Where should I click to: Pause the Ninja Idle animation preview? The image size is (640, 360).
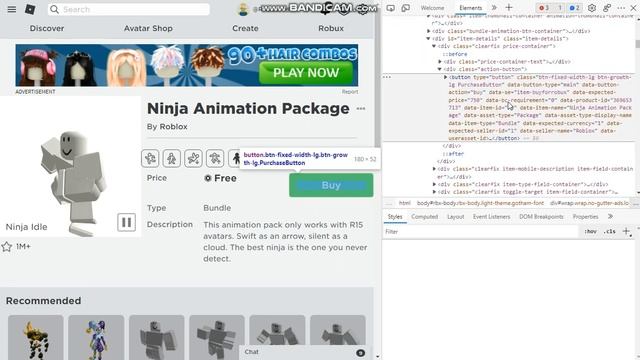click(127, 222)
